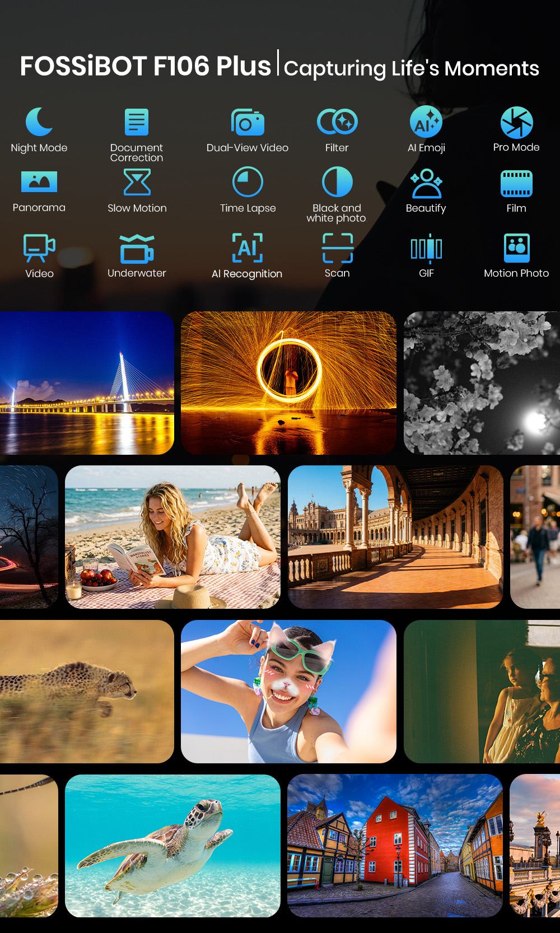Click the Motion Photo label text
The width and height of the screenshot is (560, 933).
pyautogui.click(x=516, y=273)
